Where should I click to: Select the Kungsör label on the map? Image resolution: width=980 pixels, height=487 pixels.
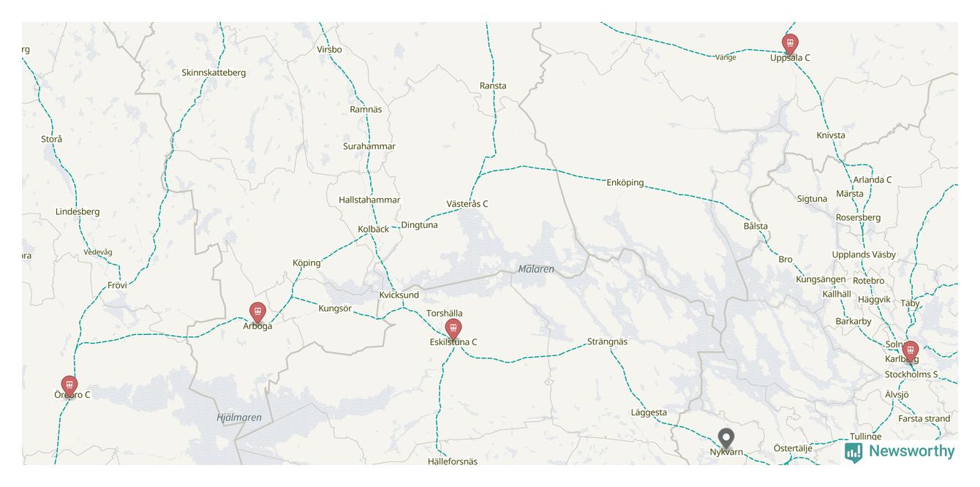pos(335,309)
